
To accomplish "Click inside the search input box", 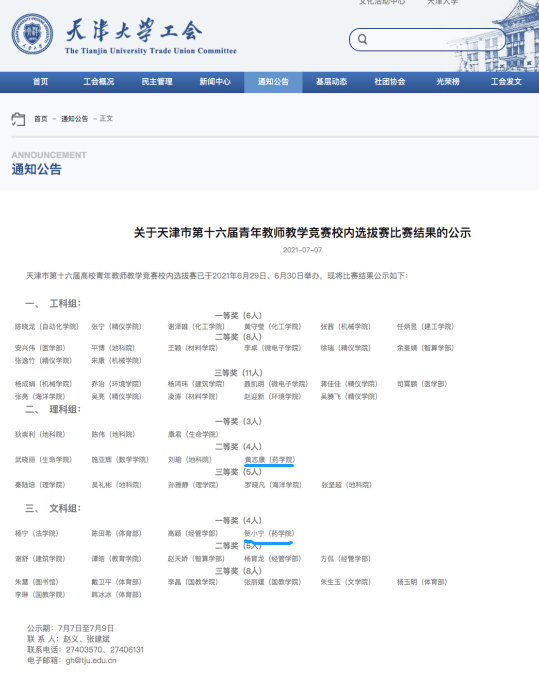I will click(x=427, y=40).
